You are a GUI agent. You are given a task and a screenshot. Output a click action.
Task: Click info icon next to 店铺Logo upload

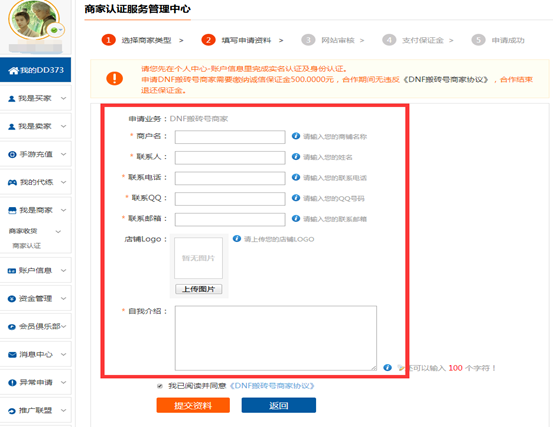[237, 239]
